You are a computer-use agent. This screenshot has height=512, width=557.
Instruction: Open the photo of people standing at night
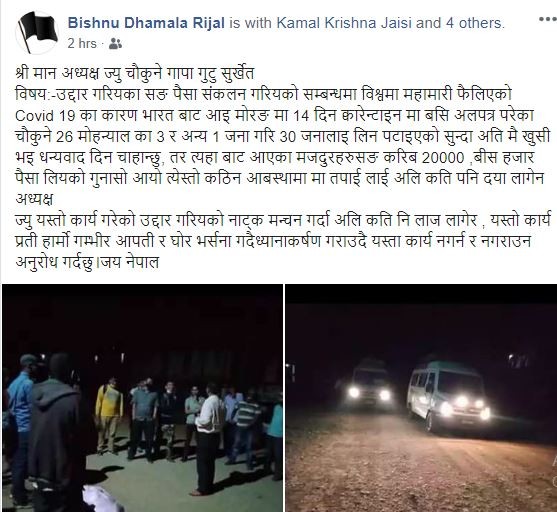pos(142,398)
